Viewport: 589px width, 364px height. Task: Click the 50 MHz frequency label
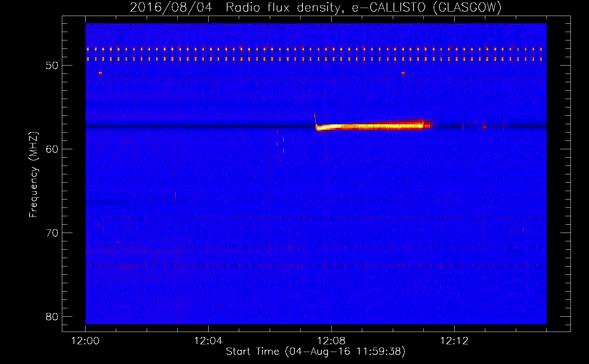click(52, 66)
